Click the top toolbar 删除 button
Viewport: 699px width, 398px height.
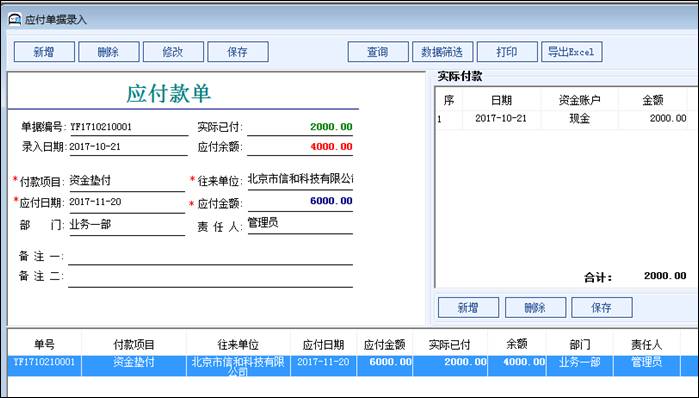point(109,52)
